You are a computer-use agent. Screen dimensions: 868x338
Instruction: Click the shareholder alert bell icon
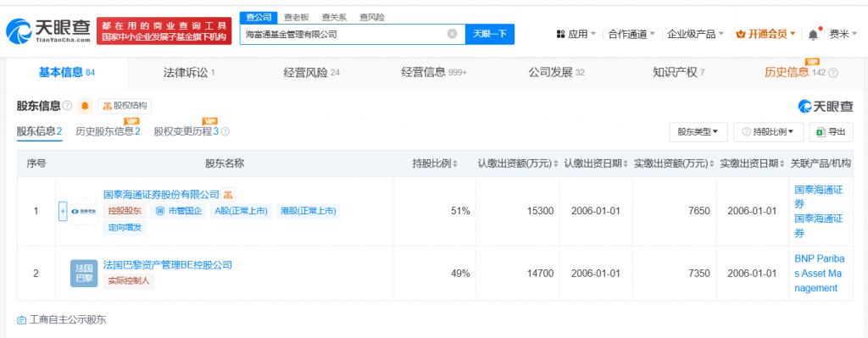(85, 106)
